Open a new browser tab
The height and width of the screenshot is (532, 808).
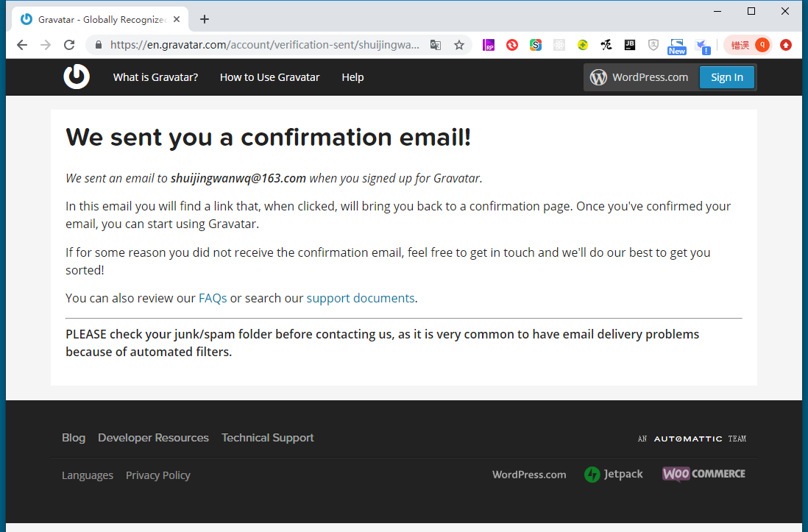[205, 19]
